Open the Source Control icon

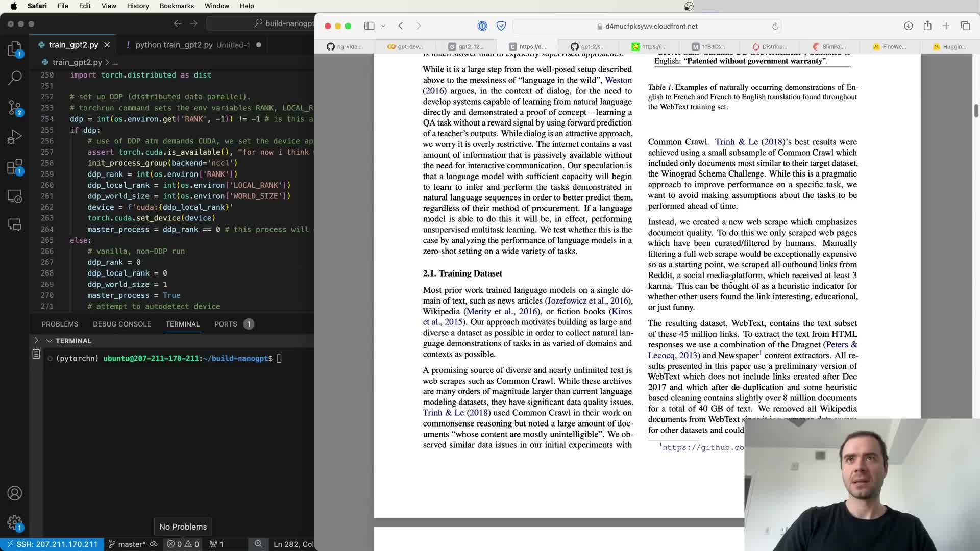pos(15,107)
